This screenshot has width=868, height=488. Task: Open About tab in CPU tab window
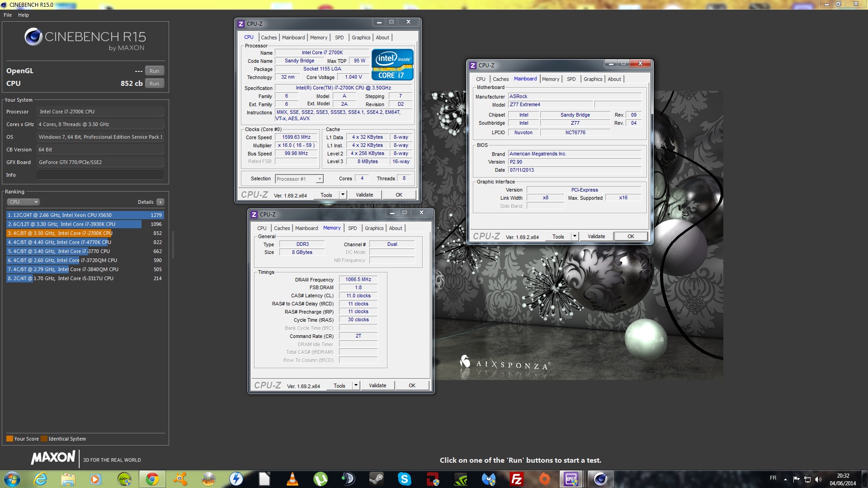click(x=382, y=38)
